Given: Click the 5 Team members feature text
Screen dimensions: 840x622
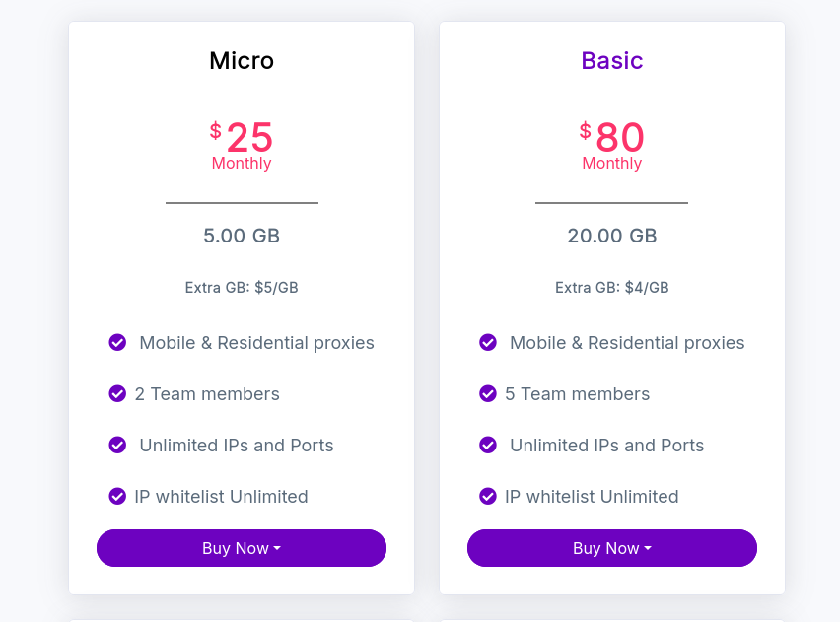Looking at the screenshot, I should click(x=578, y=394).
